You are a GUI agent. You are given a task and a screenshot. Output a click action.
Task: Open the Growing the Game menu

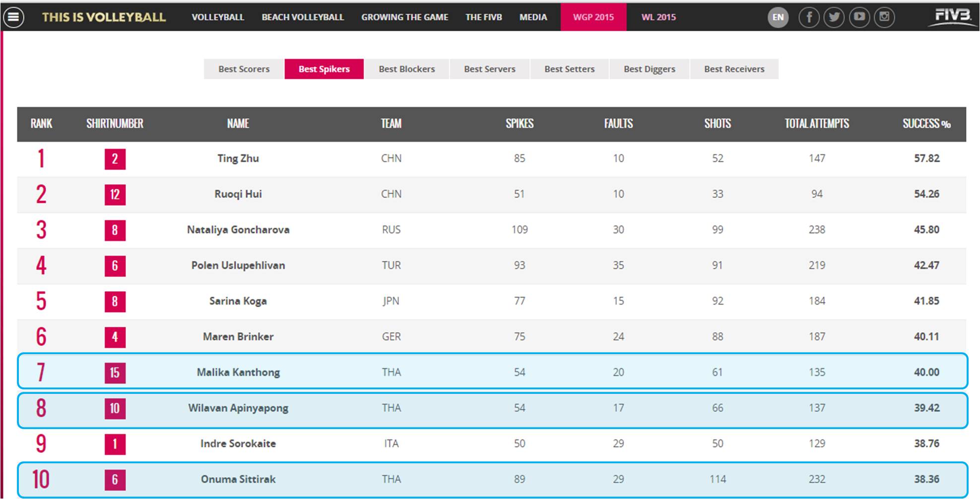404,17
